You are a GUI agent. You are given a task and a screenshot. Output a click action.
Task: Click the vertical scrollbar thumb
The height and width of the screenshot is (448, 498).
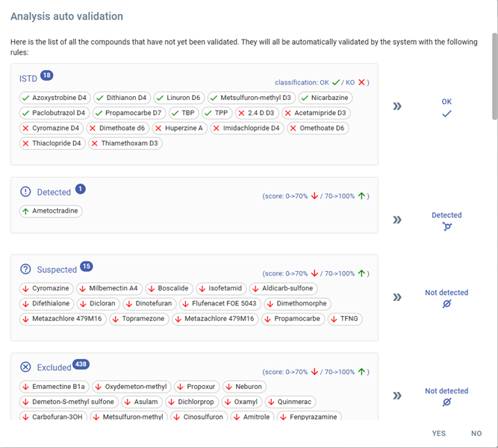(x=494, y=75)
